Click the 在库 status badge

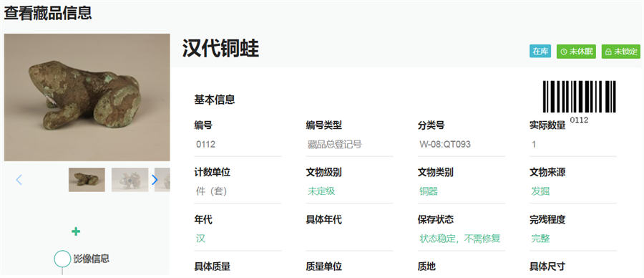click(540, 52)
